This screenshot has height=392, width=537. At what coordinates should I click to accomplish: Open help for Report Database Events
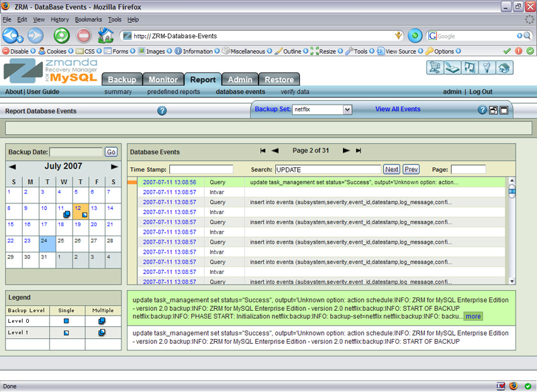[x=162, y=111]
